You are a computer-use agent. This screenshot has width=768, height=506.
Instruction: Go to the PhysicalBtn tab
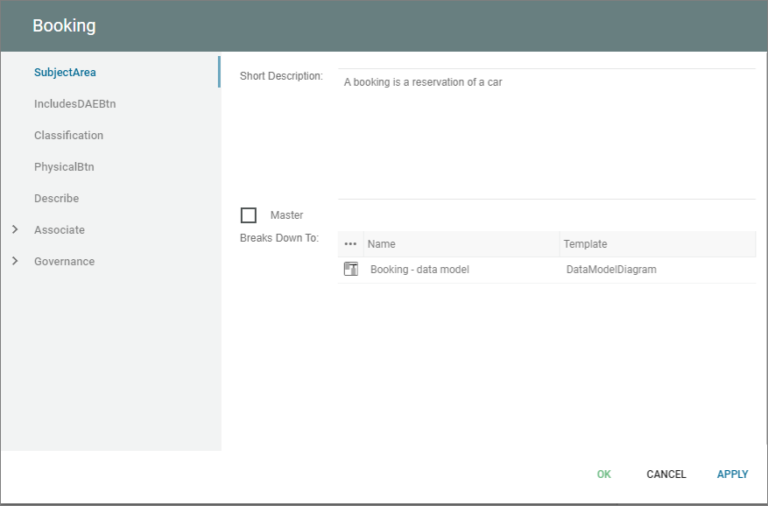click(x=64, y=167)
